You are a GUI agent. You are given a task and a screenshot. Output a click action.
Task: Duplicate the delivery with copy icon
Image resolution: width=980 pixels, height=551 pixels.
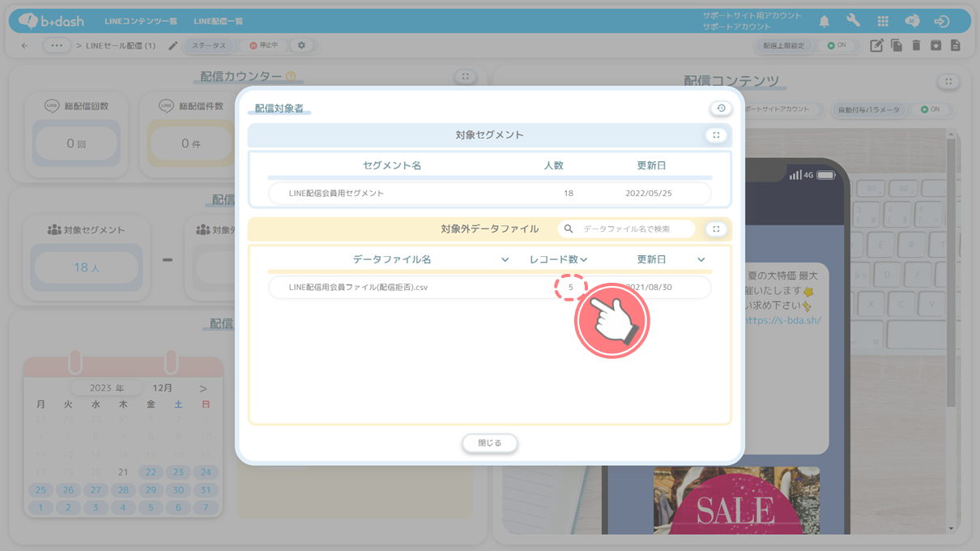pos(897,45)
